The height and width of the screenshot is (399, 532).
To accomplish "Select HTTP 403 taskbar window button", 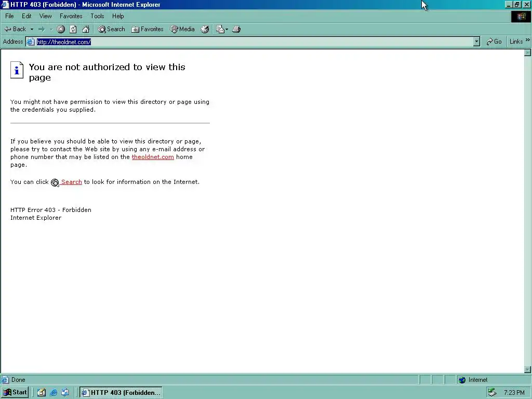I will click(121, 393).
